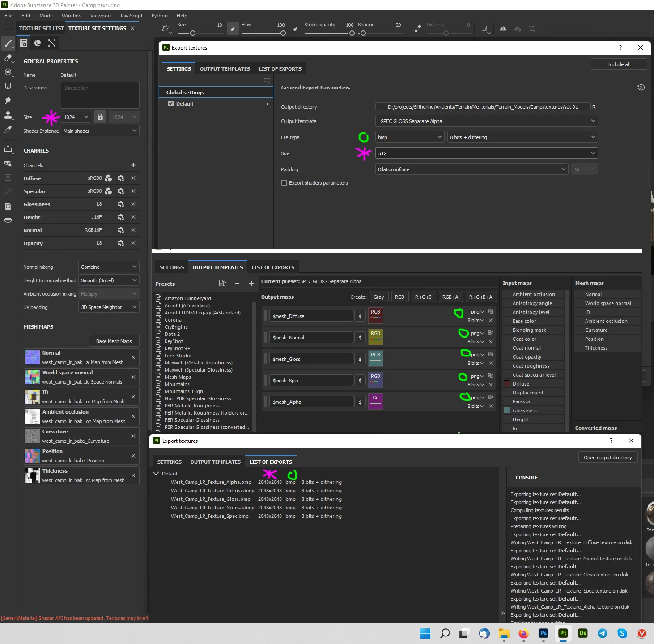The width and height of the screenshot is (654, 644).
Task: Collapse the Default group in List of Exports
Action: [x=156, y=473]
